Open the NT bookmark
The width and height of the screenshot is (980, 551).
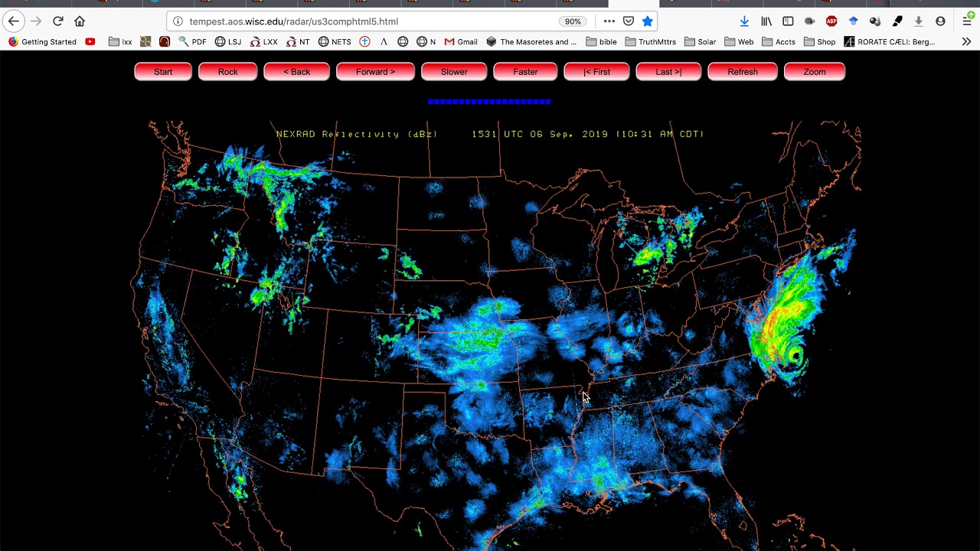[x=298, y=42]
